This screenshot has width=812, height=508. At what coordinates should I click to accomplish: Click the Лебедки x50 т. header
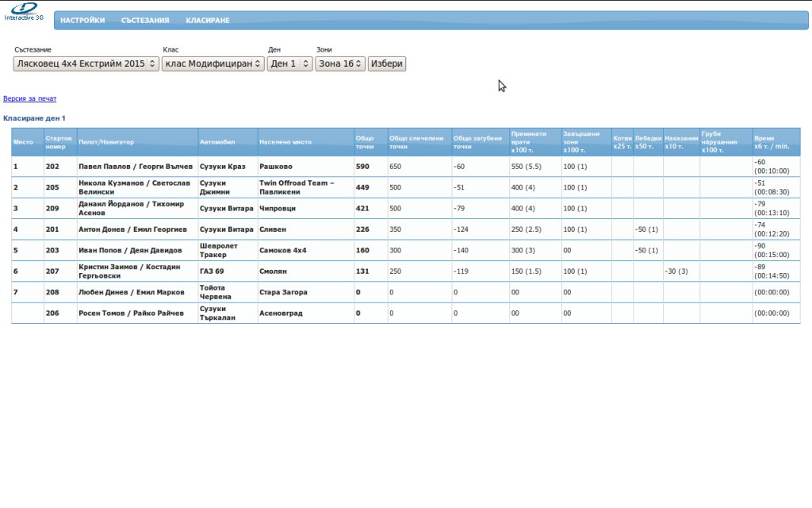tap(648, 142)
